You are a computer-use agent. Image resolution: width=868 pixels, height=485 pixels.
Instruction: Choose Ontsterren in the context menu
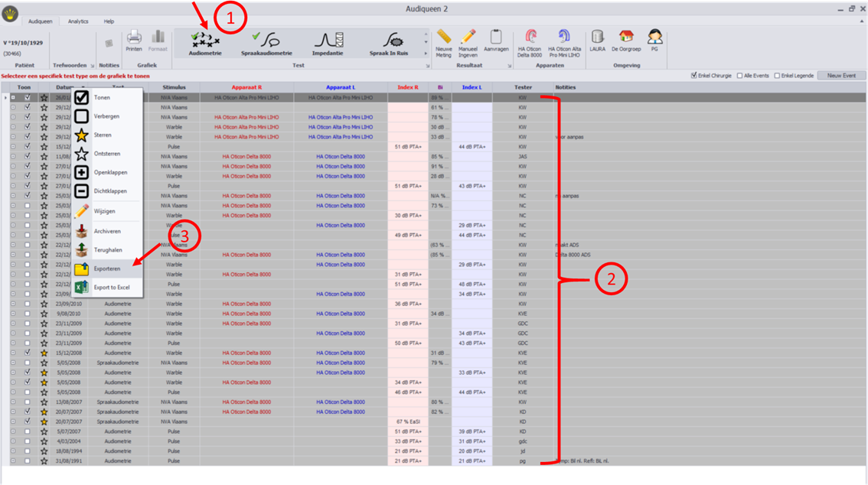pyautogui.click(x=107, y=154)
